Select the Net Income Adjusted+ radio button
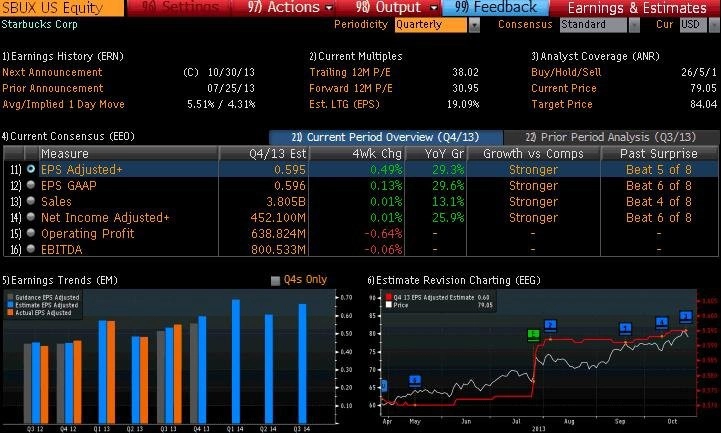Viewport: 721px width, 433px height. 31,216
